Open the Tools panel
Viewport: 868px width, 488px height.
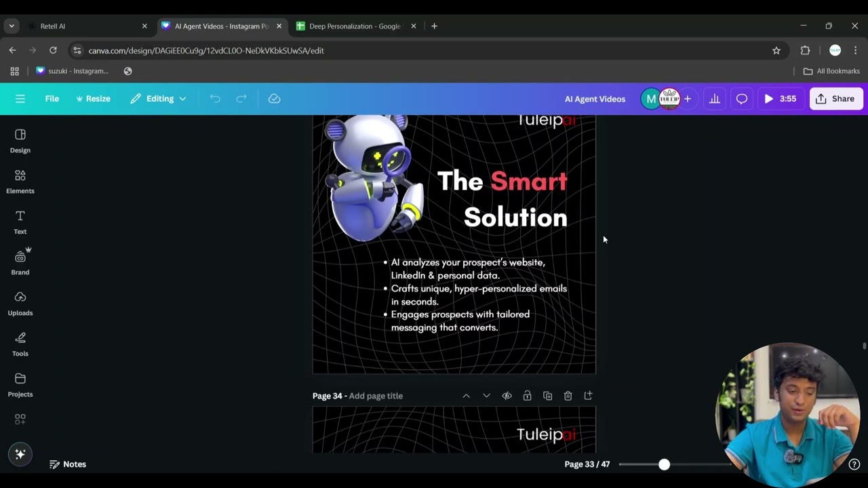pyautogui.click(x=20, y=344)
